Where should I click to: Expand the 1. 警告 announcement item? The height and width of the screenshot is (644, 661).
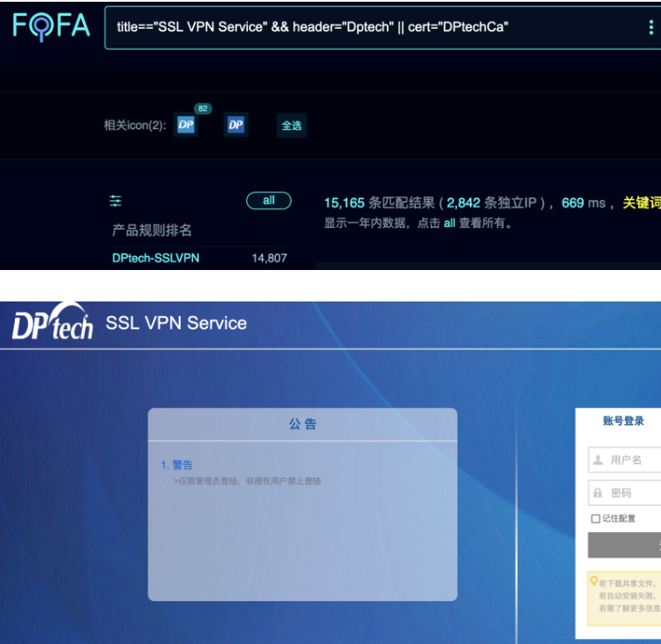pos(177,465)
